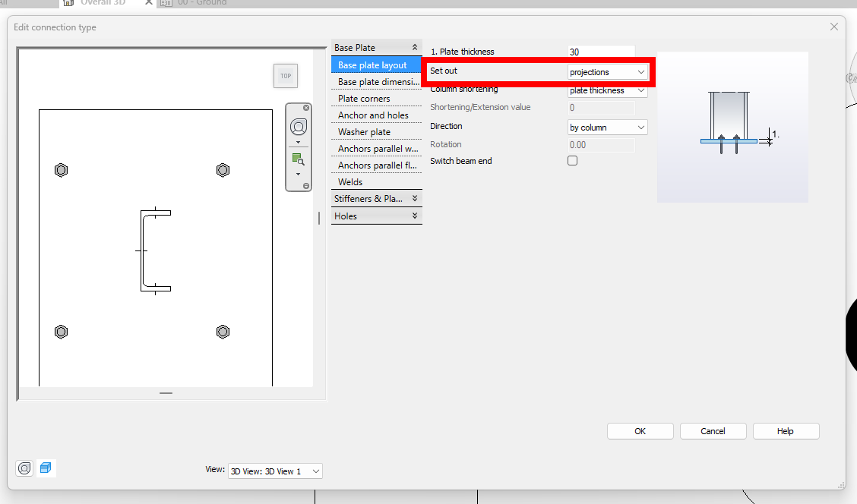
Task: Click the building icon on the Overall 3D tab
Action: pos(67,2)
